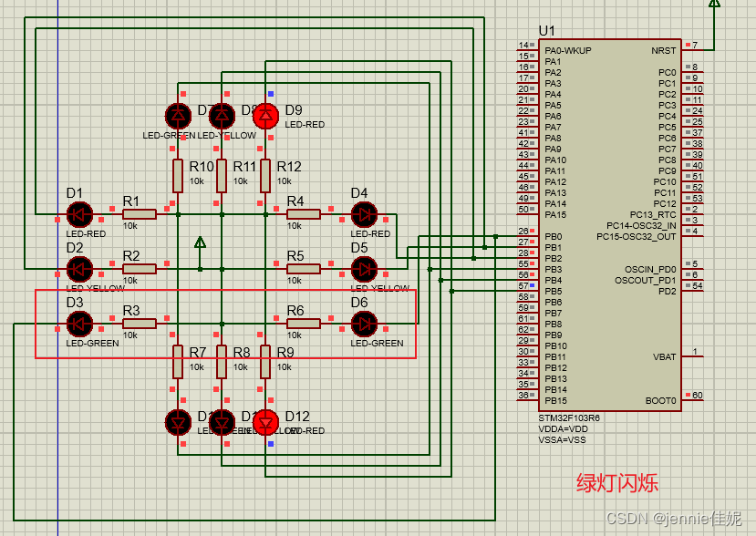
Task: Click the D9 reference label
Action: (294, 110)
